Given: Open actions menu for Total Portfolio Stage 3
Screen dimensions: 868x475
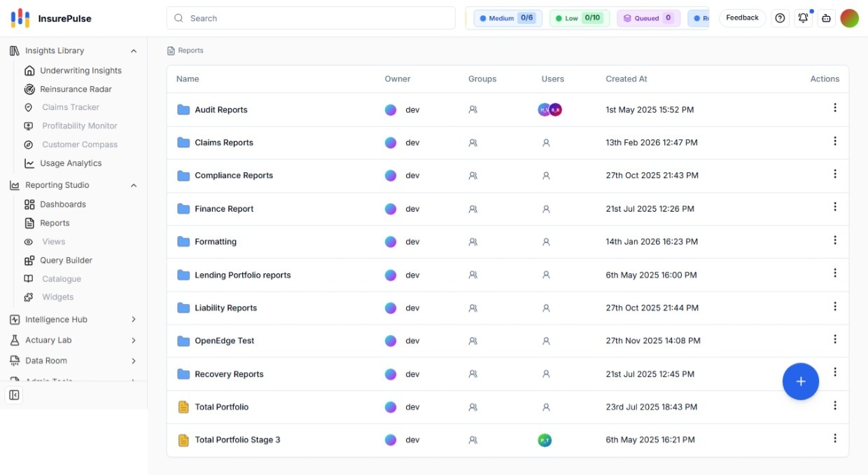Looking at the screenshot, I should (834, 439).
